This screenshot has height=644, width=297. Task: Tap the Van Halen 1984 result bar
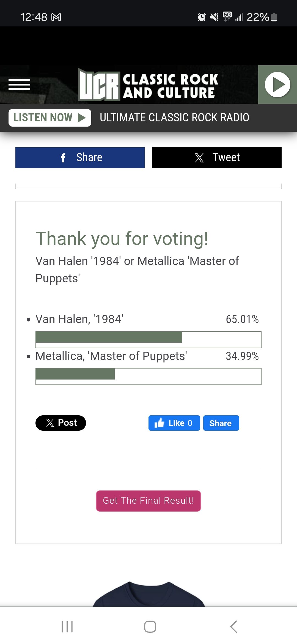[x=148, y=340]
